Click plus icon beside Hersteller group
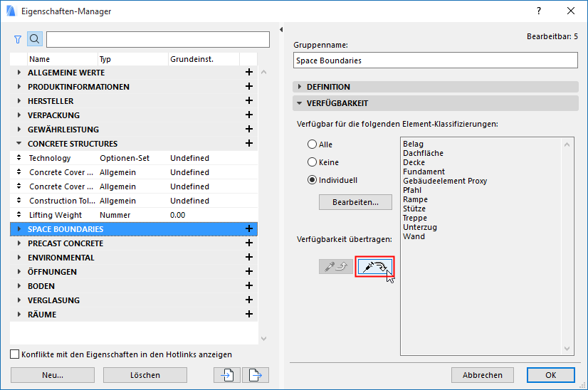The width and height of the screenshot is (588, 390). click(249, 101)
